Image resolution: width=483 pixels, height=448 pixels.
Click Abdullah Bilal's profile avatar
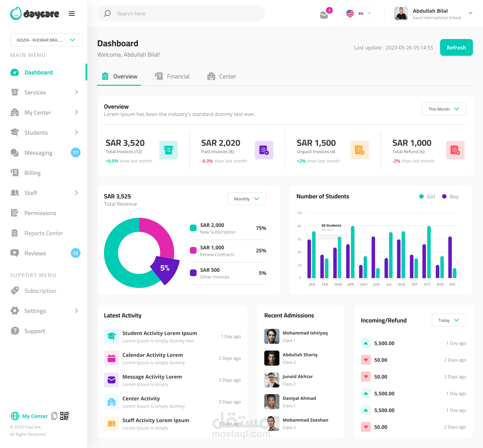point(401,13)
